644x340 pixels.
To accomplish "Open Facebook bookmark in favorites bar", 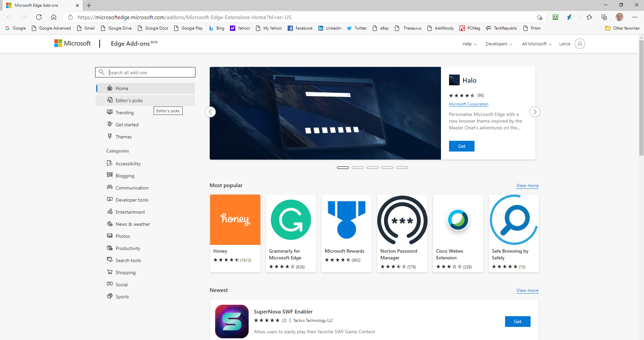I will (x=300, y=28).
